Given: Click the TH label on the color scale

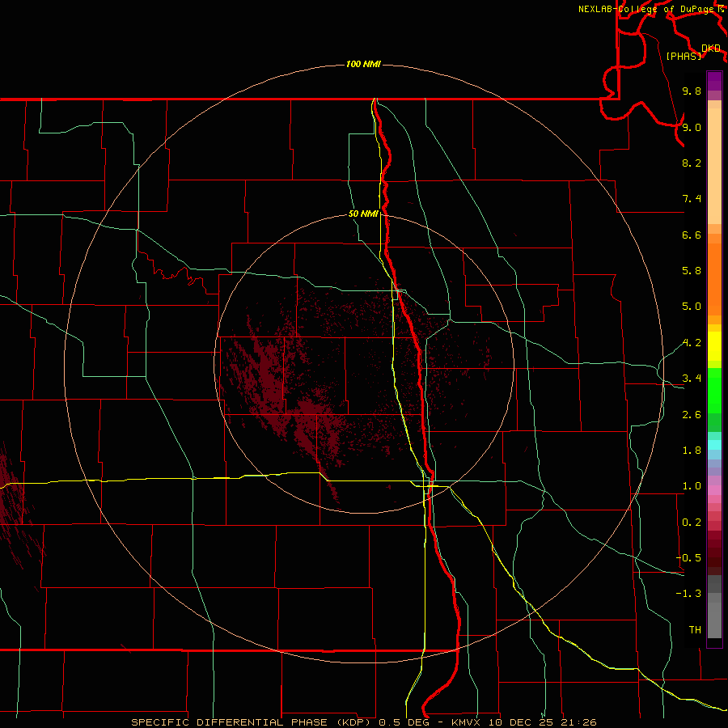Looking at the screenshot, I should pos(695,630).
